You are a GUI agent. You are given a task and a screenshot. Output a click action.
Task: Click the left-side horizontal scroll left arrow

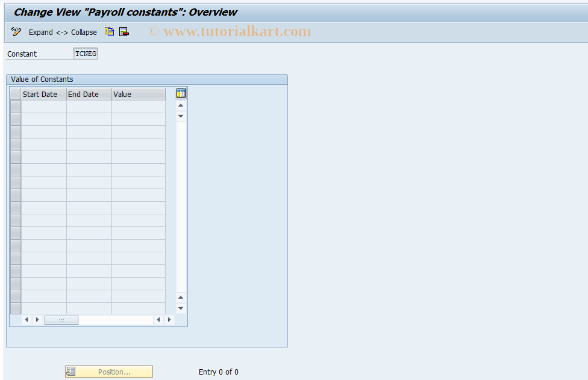point(27,320)
